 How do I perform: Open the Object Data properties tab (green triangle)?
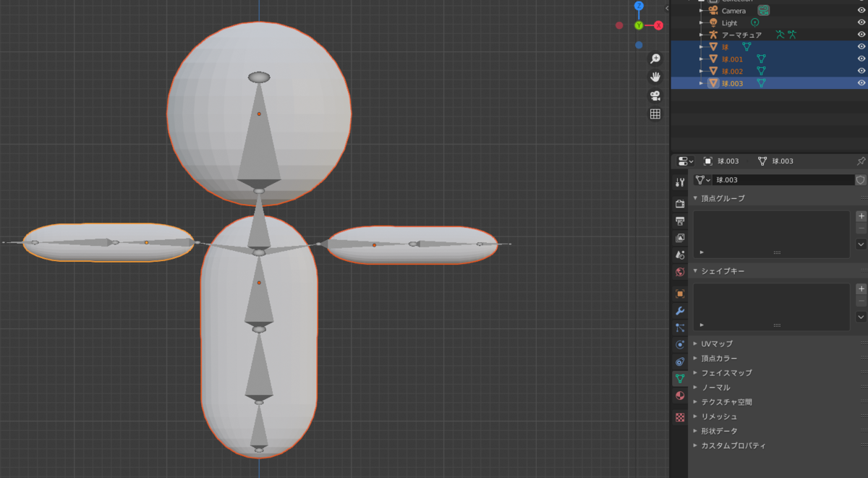[x=679, y=378]
